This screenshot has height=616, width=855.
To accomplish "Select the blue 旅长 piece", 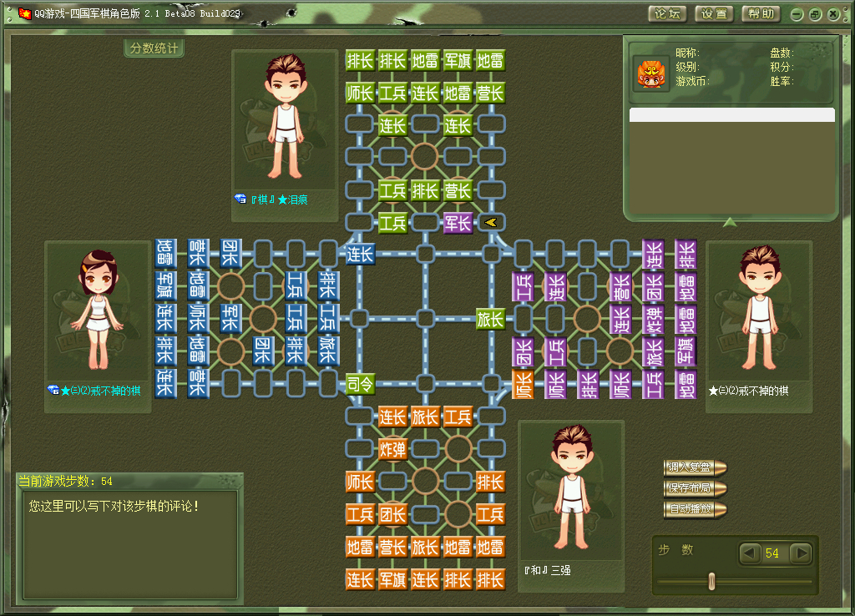I will click(328, 351).
